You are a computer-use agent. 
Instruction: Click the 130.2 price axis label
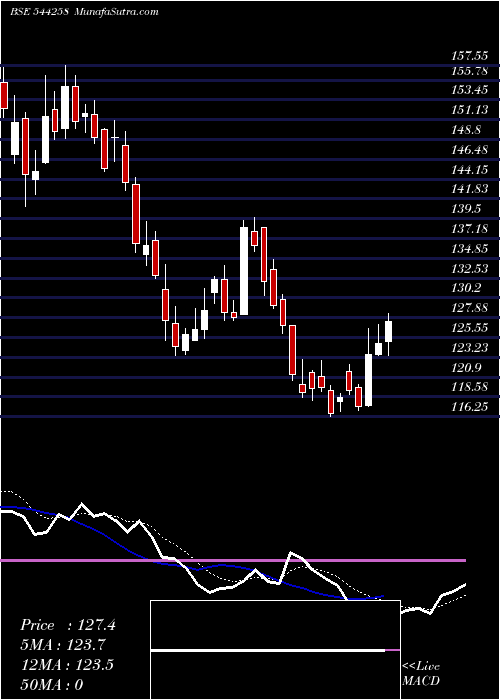click(466, 288)
